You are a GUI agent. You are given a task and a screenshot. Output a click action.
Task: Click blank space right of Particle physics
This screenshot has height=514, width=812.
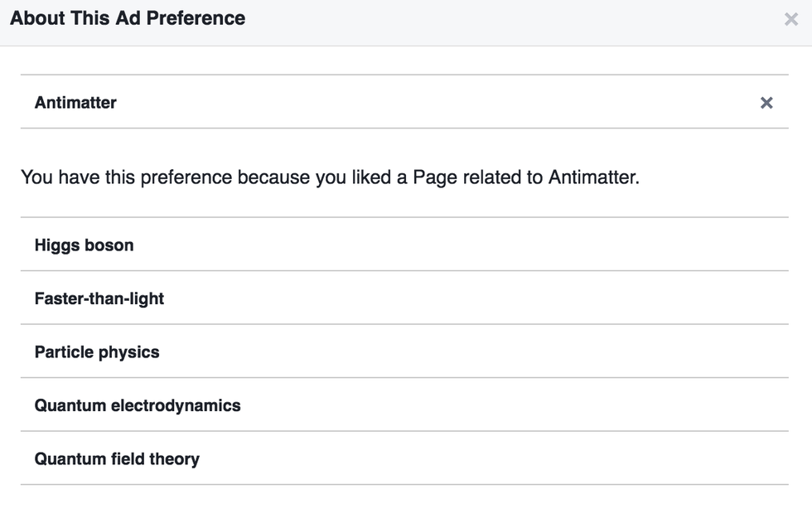pyautogui.click(x=497, y=352)
